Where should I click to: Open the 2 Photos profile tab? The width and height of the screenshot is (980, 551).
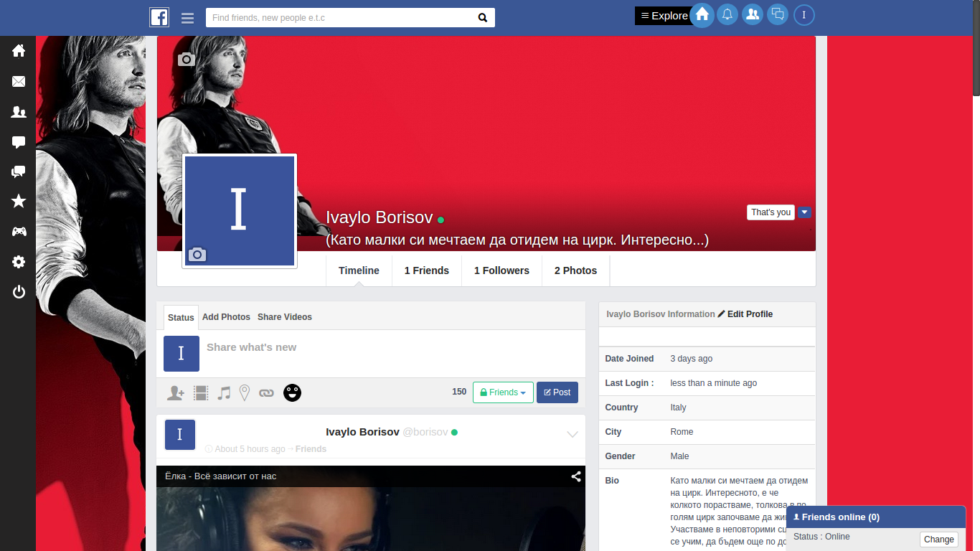pyautogui.click(x=575, y=270)
